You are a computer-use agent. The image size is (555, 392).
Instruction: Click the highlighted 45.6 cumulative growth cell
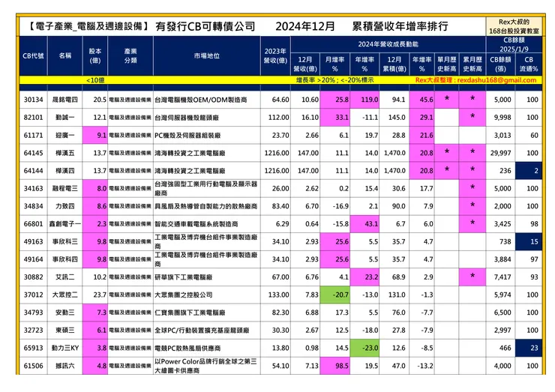tap(421, 100)
